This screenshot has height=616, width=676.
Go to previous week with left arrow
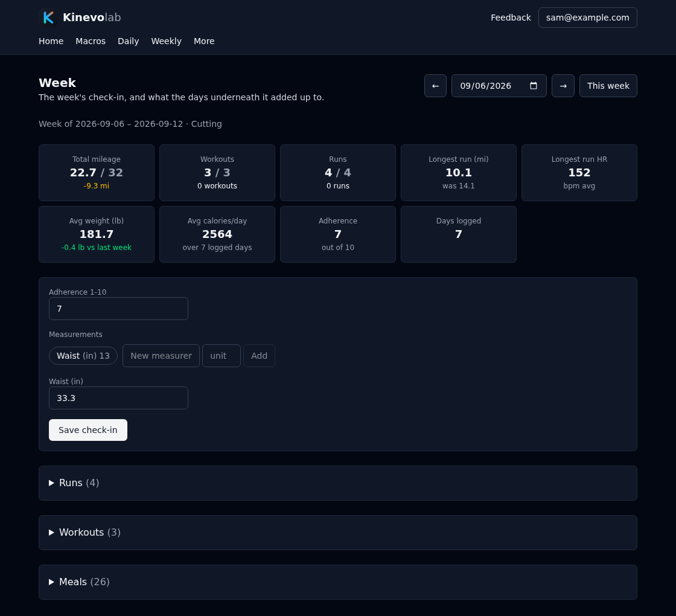point(435,86)
